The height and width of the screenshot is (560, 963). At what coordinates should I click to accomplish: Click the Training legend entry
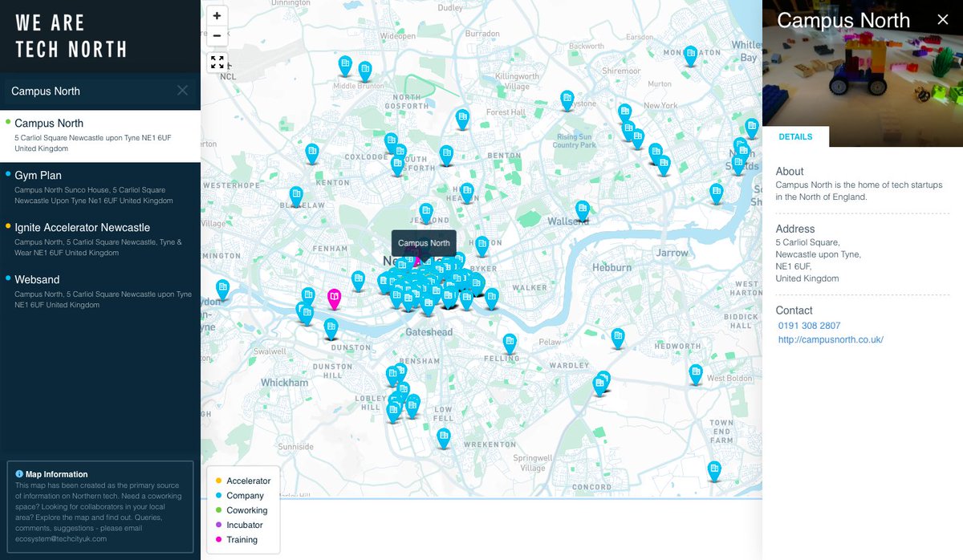tap(236, 540)
